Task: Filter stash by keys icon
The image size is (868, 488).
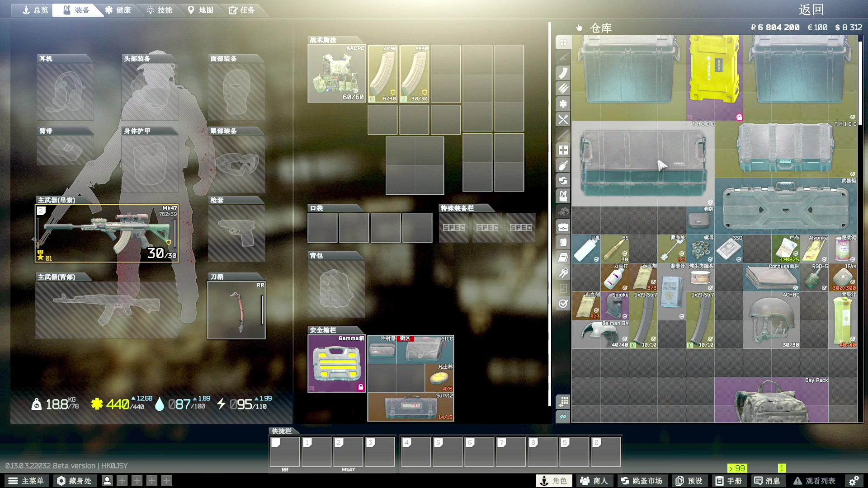Action: coord(563,273)
